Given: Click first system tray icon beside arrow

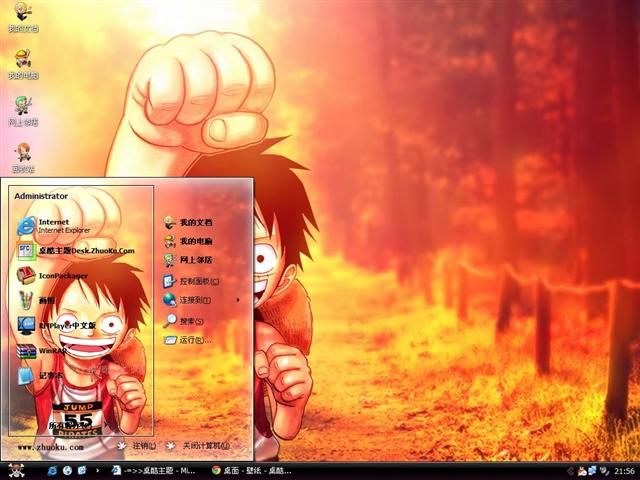Looking at the screenshot, I should (x=582, y=471).
